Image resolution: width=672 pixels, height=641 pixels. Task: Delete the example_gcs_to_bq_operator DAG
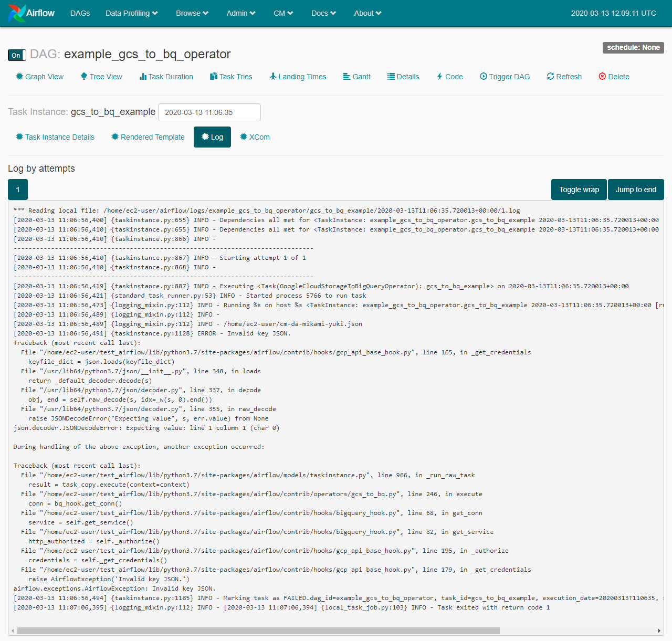click(613, 77)
